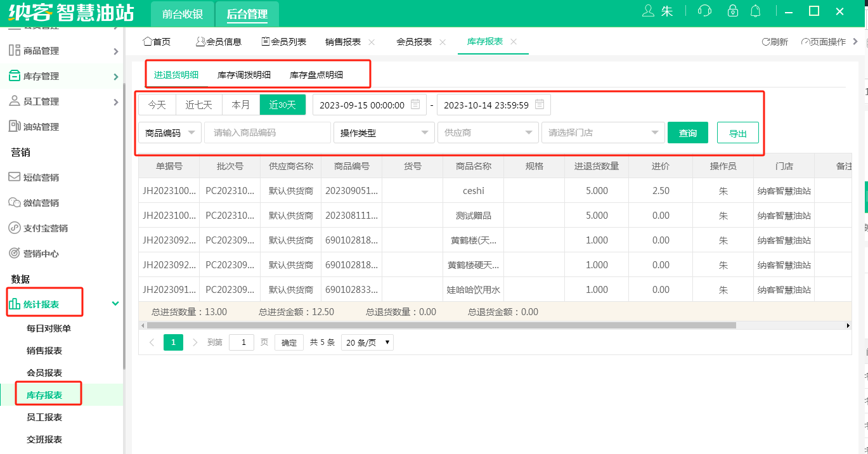Screen dimensions: 868x454
Task: Open the 供应商 dropdown
Action: point(488,133)
